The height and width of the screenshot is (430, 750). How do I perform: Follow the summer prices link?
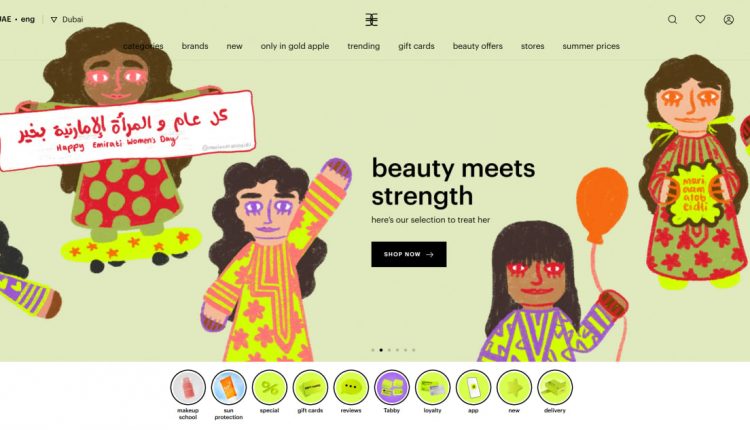(x=591, y=46)
